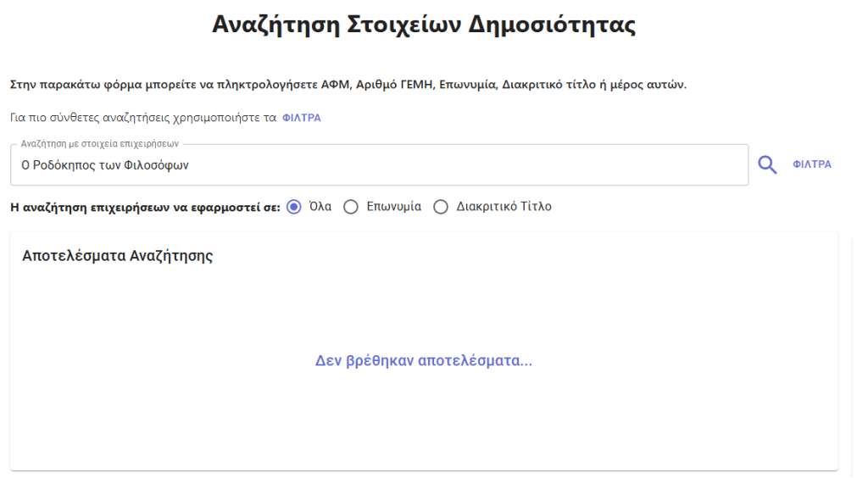Follow the inline ΦΙΛΤΡΑ link in the hint sentence
Image resolution: width=868 pixels, height=478 pixels.
tap(302, 118)
